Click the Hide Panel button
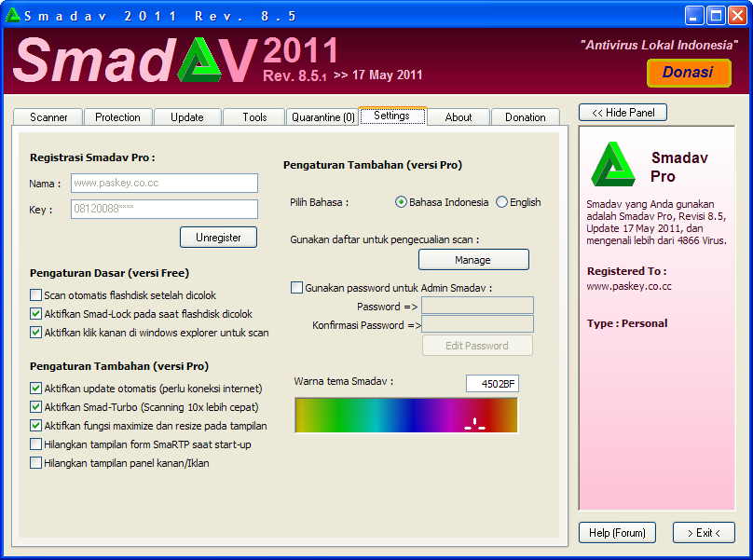Image resolution: width=753 pixels, height=560 pixels. pos(623,113)
